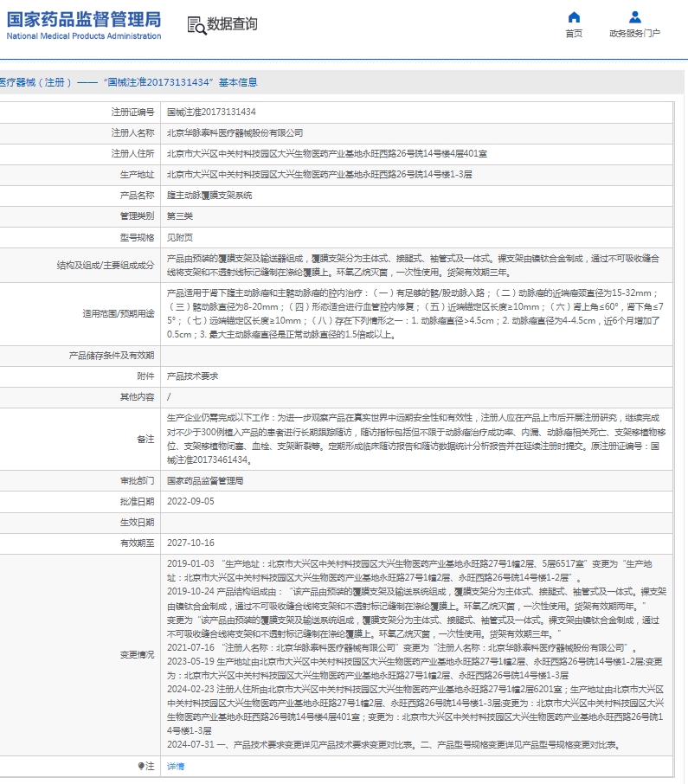The width and height of the screenshot is (688, 784).
Task: Click the 附件 label cell
Action: 80,376
